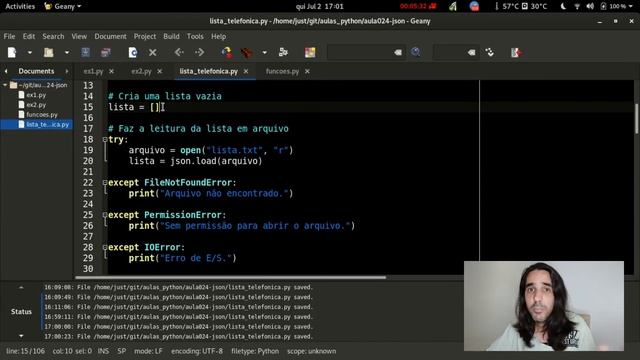640x360 pixels.
Task: Open the Build actions dropdown arrow
Action: [x=264, y=52]
